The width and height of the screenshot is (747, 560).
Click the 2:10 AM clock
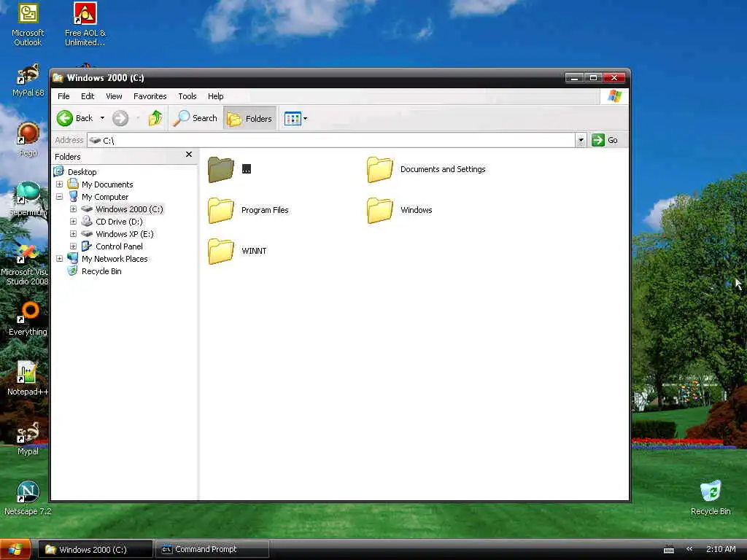point(721,549)
